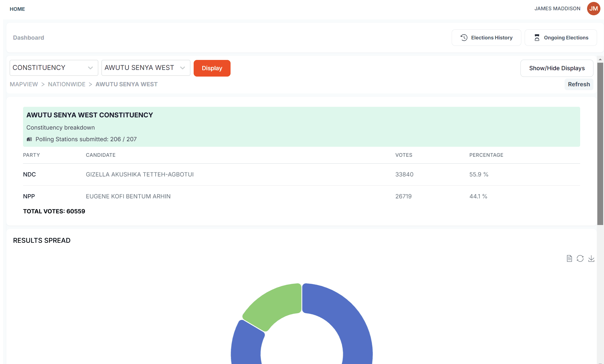Click candidate EUGENE KOFI BENTUM ARHIN
Viewport: 604px width, 364px height.
(128, 196)
